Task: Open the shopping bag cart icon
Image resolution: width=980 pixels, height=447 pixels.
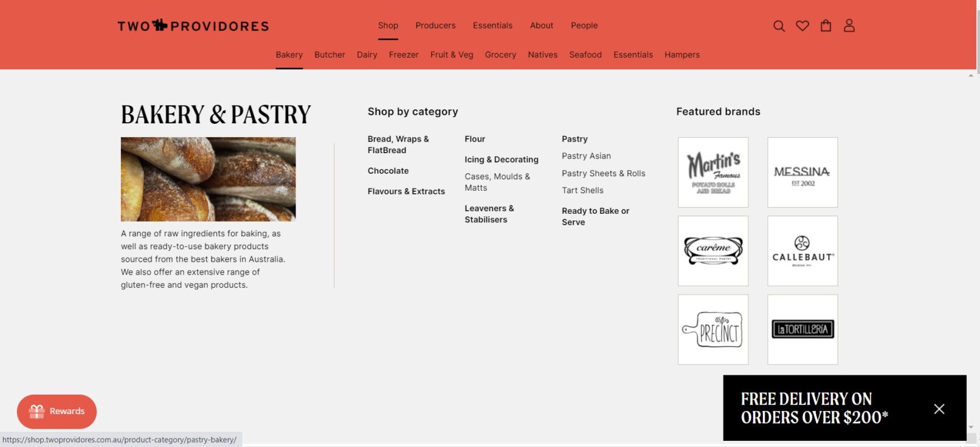Action: (826, 26)
